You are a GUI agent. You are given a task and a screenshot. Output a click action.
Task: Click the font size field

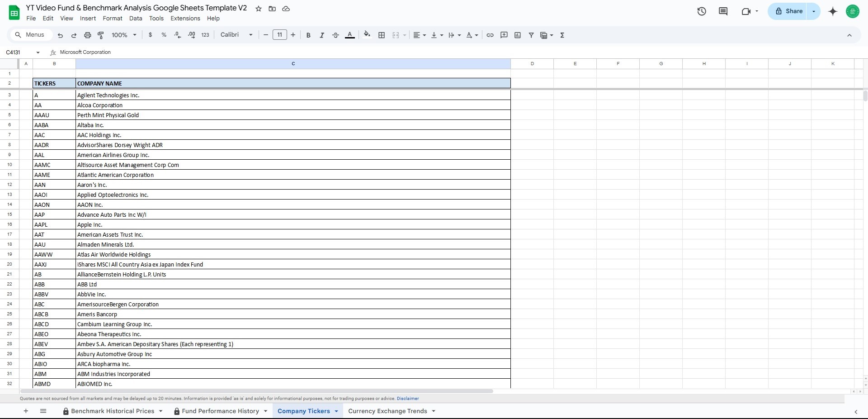click(x=280, y=35)
